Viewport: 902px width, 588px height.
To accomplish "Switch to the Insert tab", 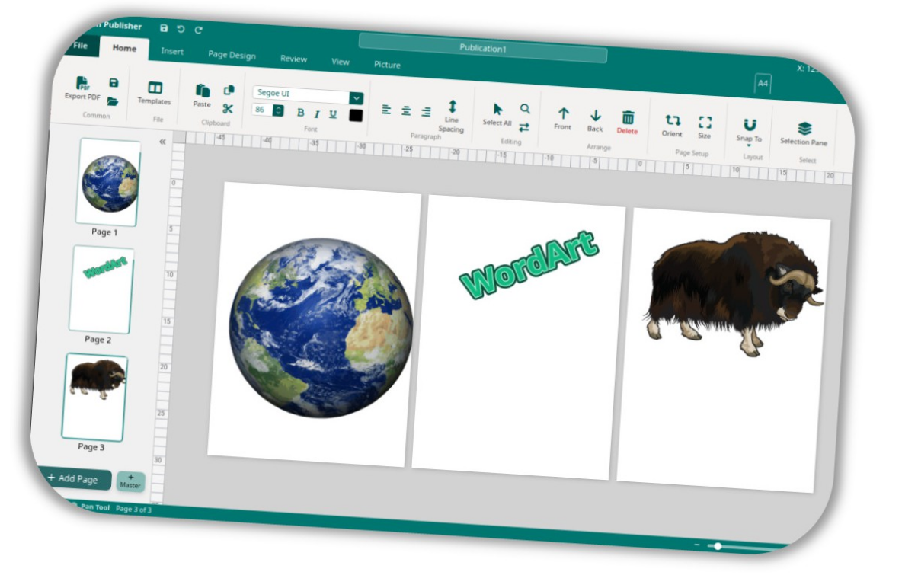I will pos(172,51).
